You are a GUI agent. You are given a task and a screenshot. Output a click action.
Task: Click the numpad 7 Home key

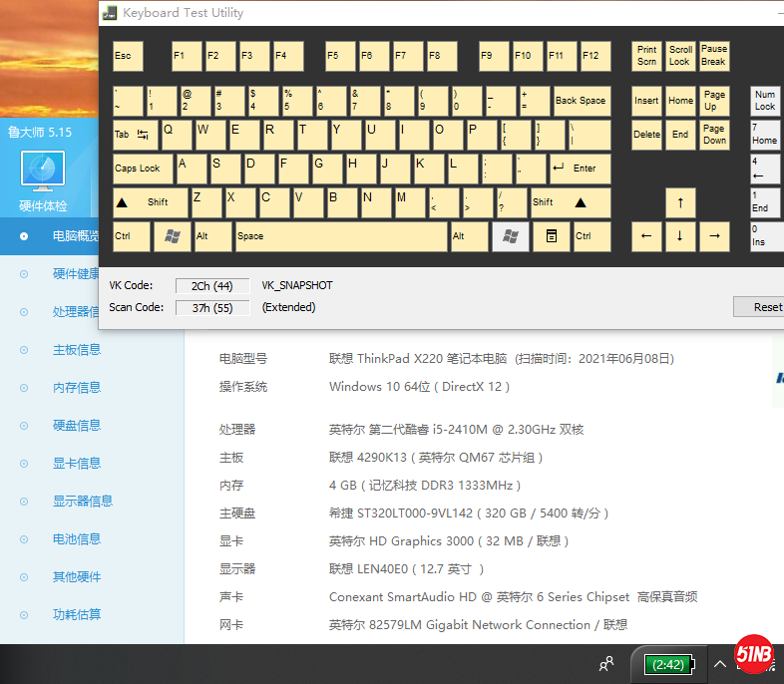pyautogui.click(x=765, y=135)
